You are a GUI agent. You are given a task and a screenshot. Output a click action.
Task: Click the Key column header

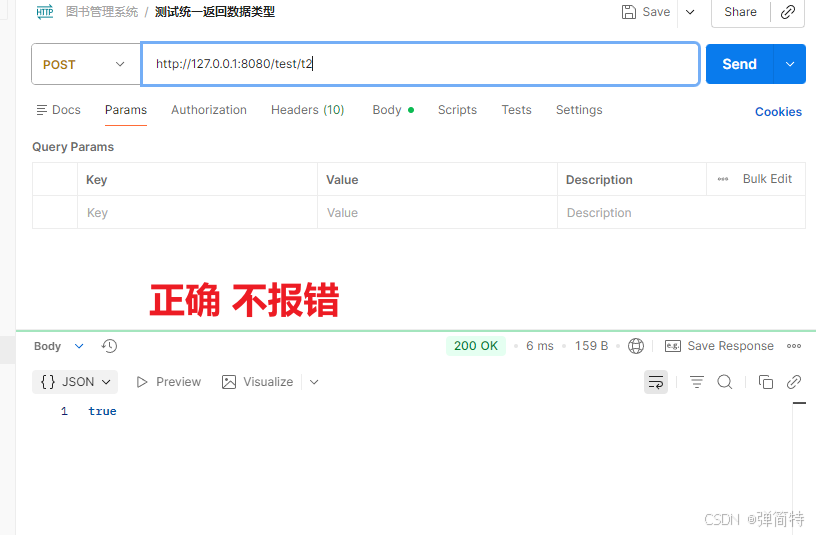[197, 180]
